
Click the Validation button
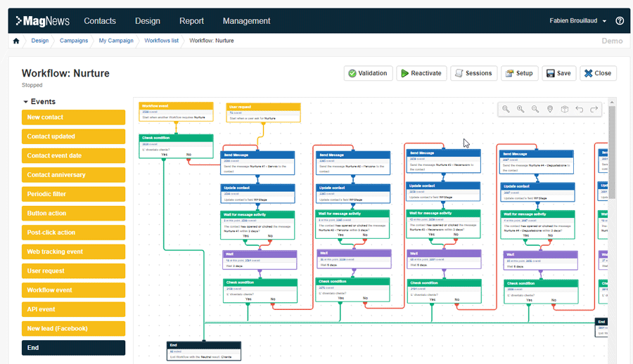click(x=368, y=73)
